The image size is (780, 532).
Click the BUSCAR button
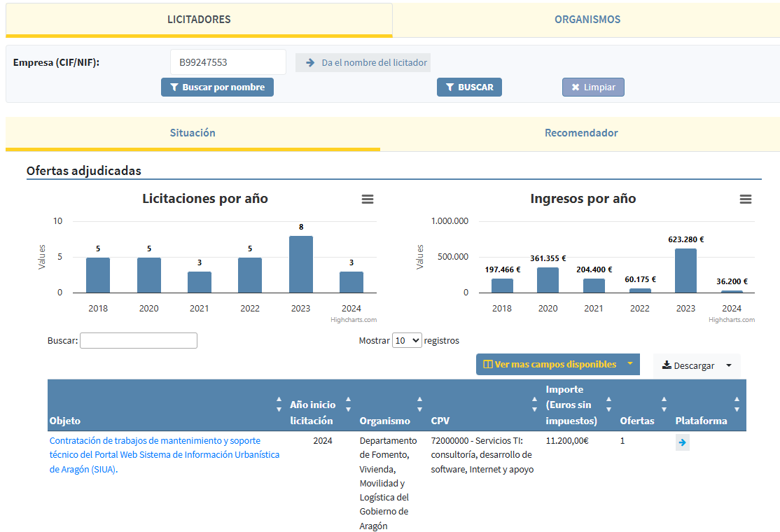pos(469,87)
